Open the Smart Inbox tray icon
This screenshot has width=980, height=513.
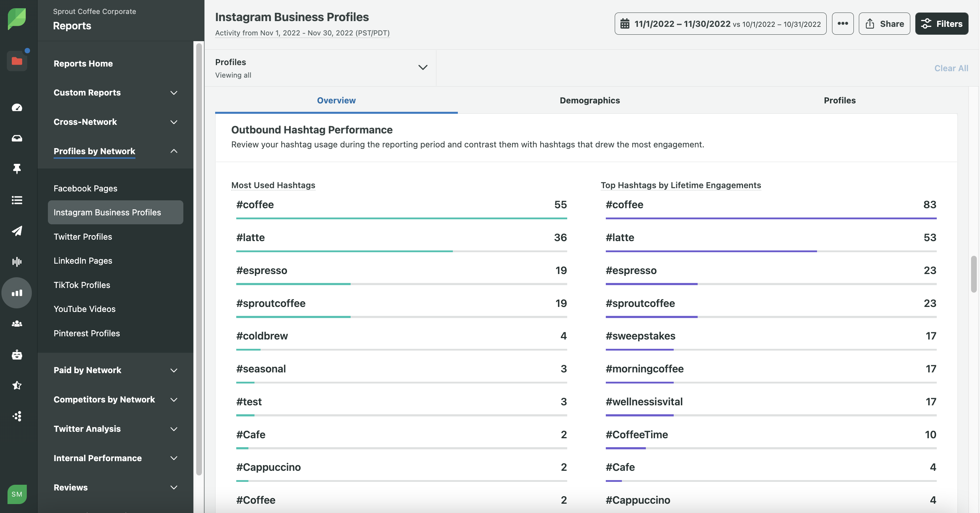(17, 138)
